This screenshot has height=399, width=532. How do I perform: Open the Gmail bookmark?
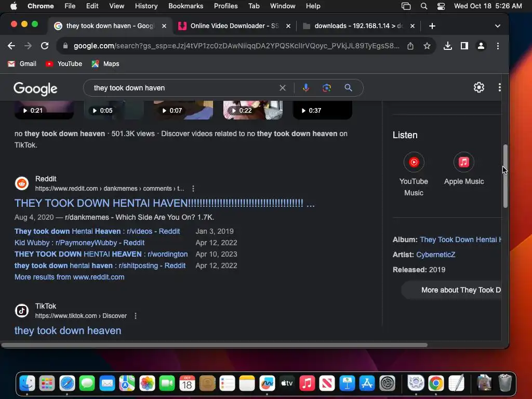point(22,64)
